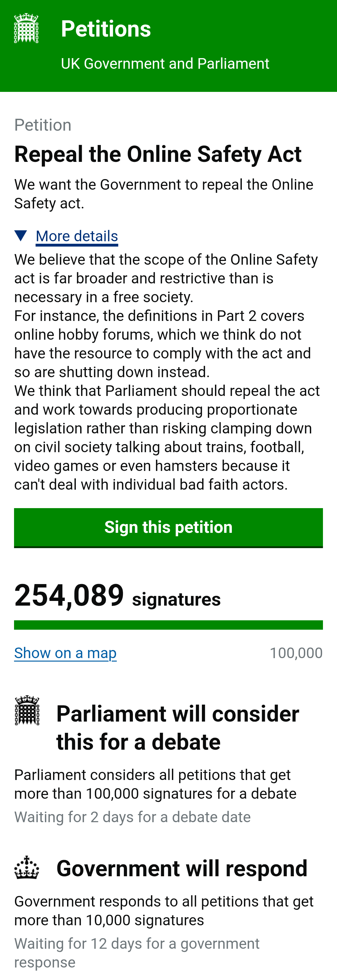This screenshot has width=337, height=980.
Task: Click Waiting for 2 days debate date text
Action: point(133,817)
